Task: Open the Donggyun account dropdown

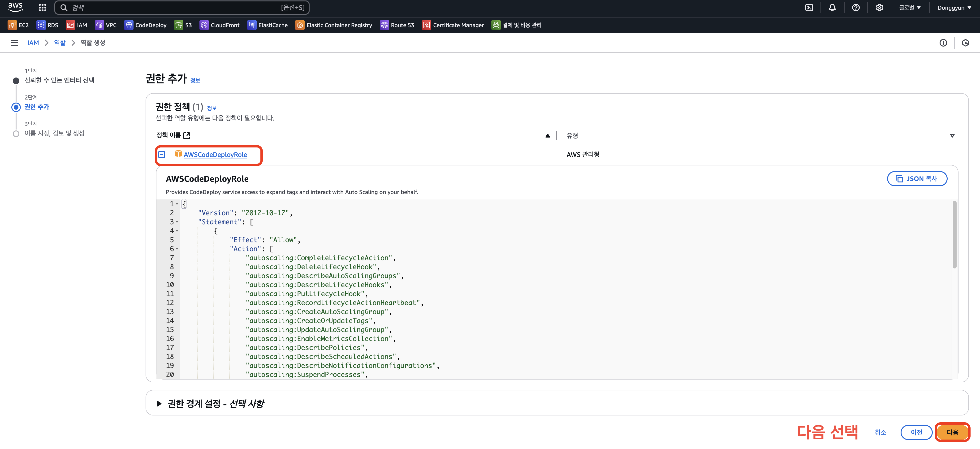Action: pos(954,8)
